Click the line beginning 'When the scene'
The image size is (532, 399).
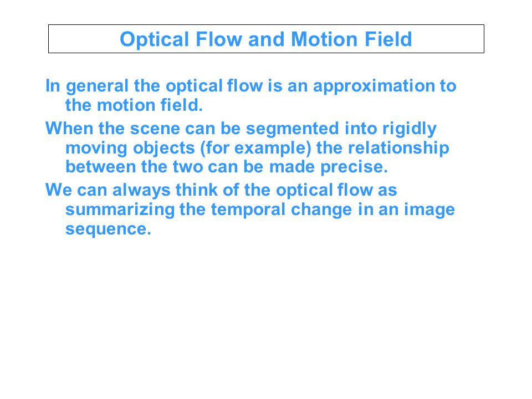pos(241,129)
